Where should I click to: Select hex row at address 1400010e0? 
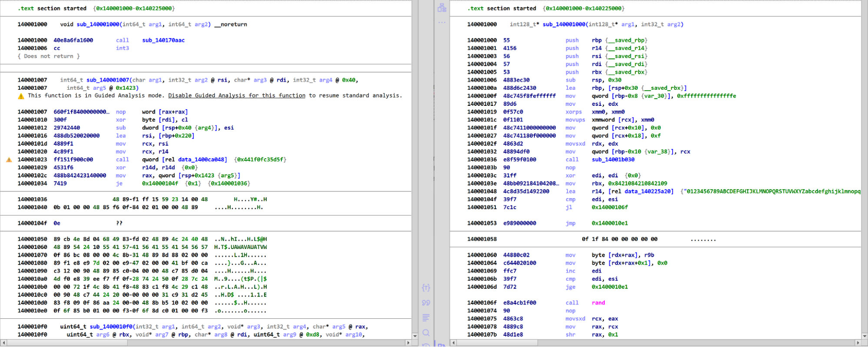(142, 311)
